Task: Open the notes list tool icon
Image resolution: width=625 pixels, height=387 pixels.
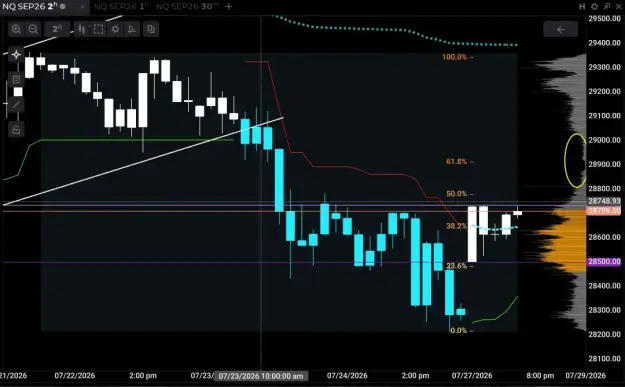Action: (x=16, y=79)
